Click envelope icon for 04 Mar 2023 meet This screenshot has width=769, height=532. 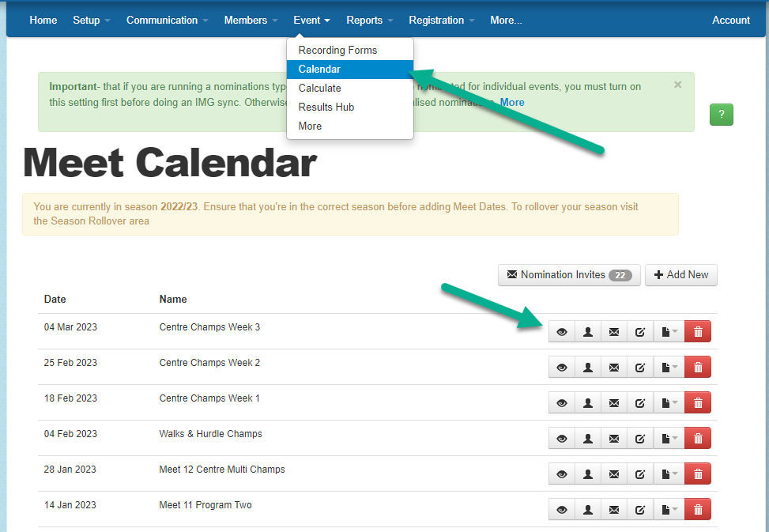coord(613,332)
